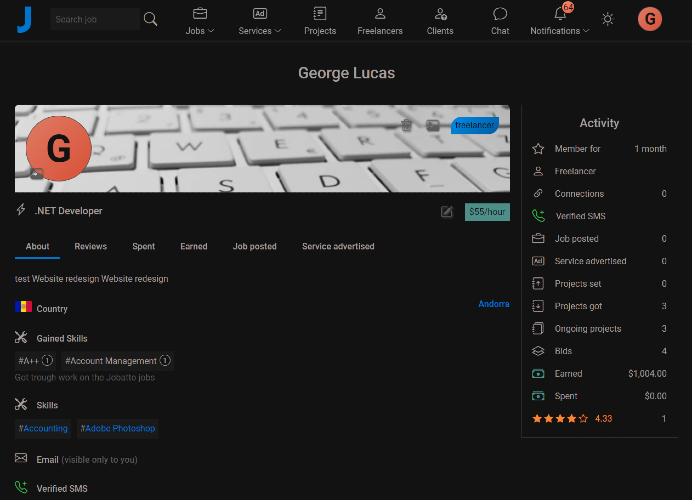Click the large G profile picture

coord(59,148)
